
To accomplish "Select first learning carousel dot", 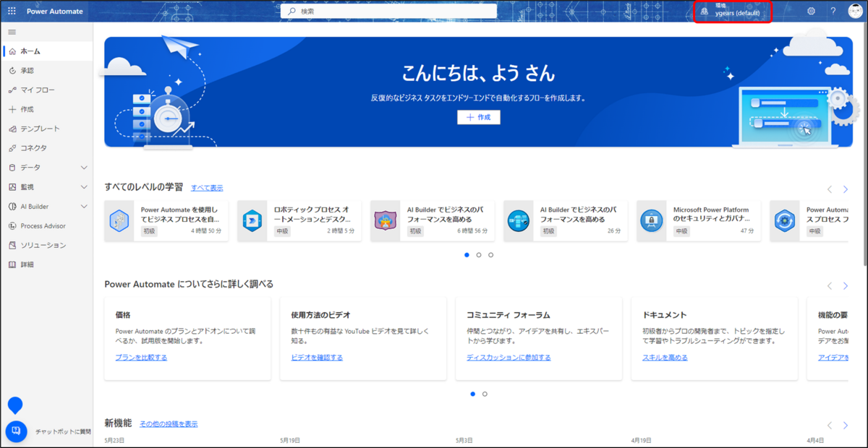I will click(x=467, y=255).
